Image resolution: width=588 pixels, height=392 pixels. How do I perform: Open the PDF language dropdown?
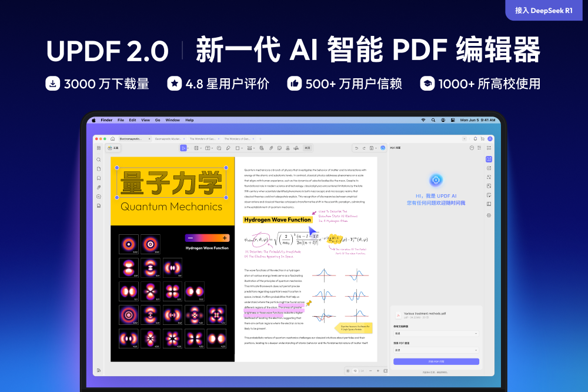coord(436,350)
